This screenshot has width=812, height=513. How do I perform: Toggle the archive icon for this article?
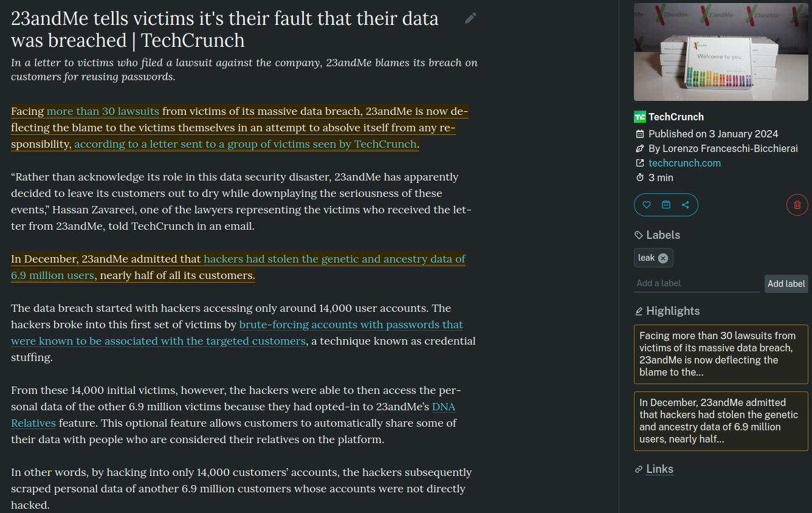pos(666,205)
